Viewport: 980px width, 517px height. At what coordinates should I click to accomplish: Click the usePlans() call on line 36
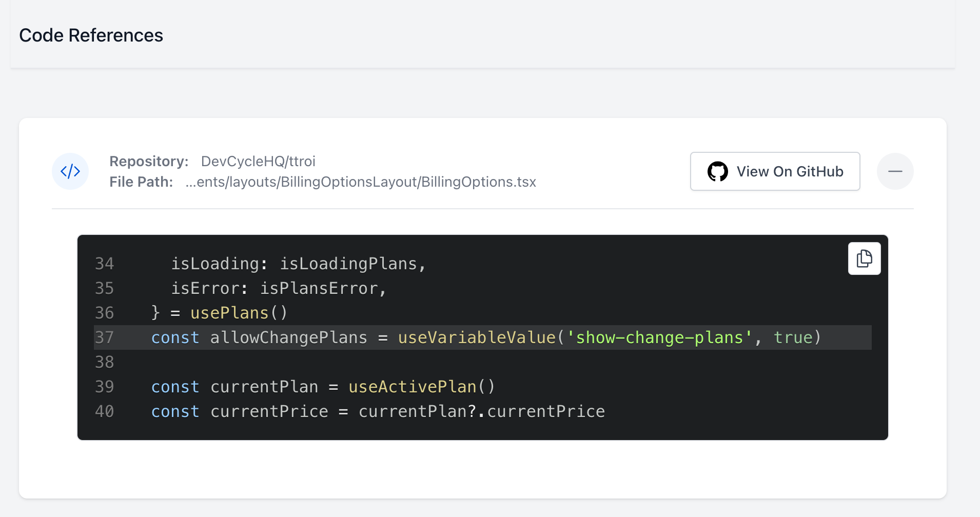coord(239,313)
